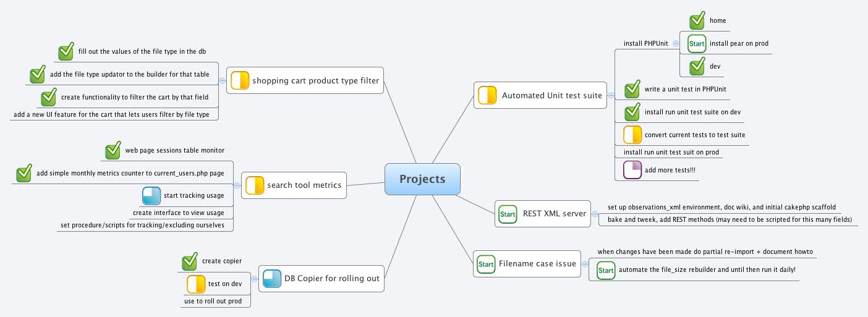Click green checkmark beside write a unit test

click(x=632, y=90)
